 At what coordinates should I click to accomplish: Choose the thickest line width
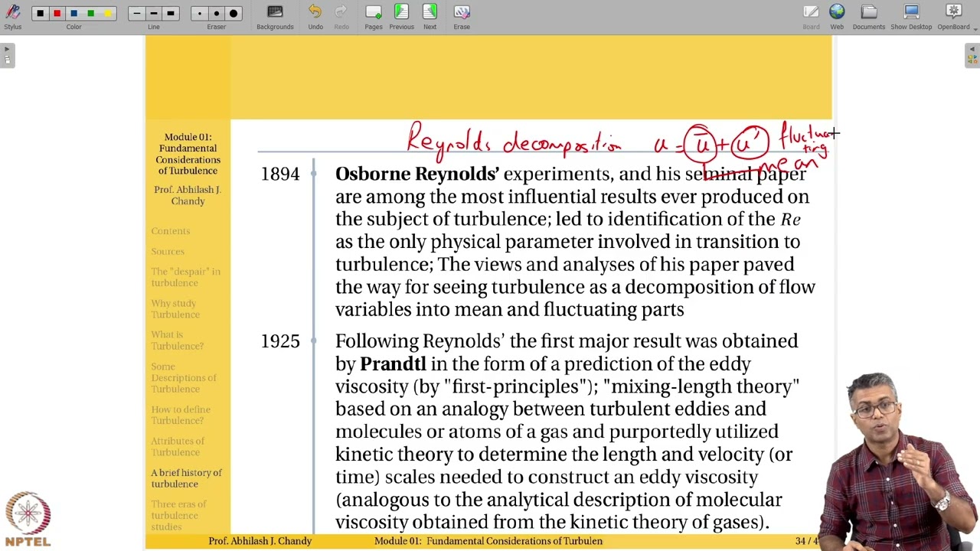pyautogui.click(x=170, y=13)
